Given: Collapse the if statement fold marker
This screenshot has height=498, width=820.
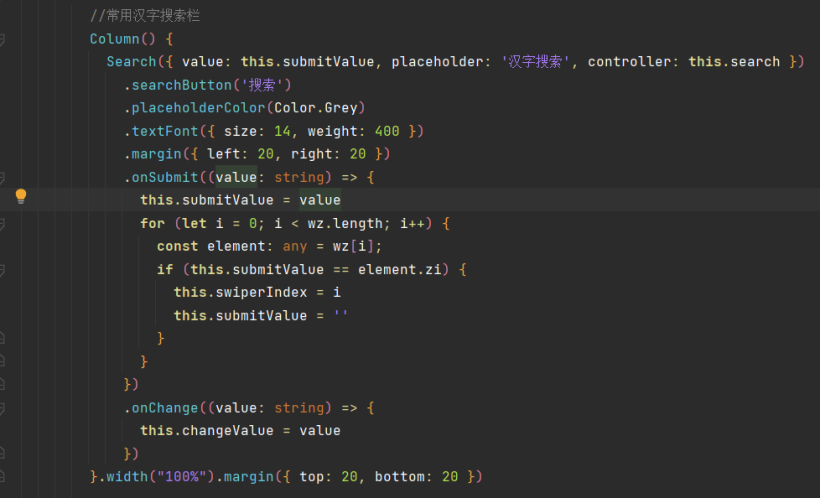Looking at the screenshot, I should click(x=2, y=270).
